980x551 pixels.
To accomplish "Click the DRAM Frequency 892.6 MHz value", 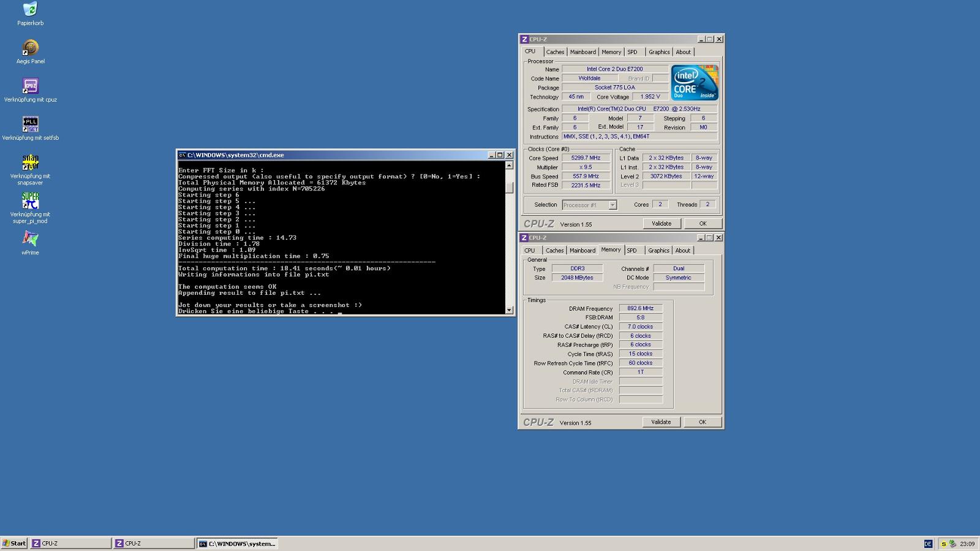I will [x=641, y=308].
